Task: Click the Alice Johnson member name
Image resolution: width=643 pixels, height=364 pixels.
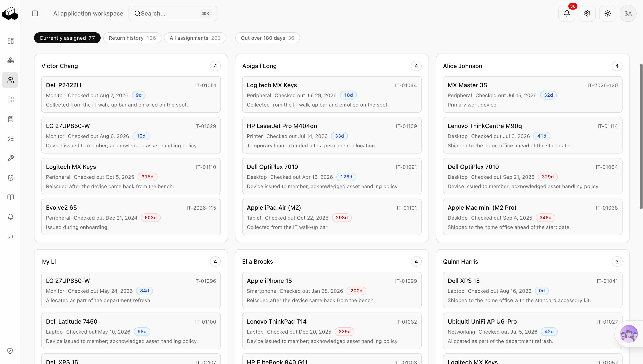Action: pyautogui.click(x=463, y=66)
